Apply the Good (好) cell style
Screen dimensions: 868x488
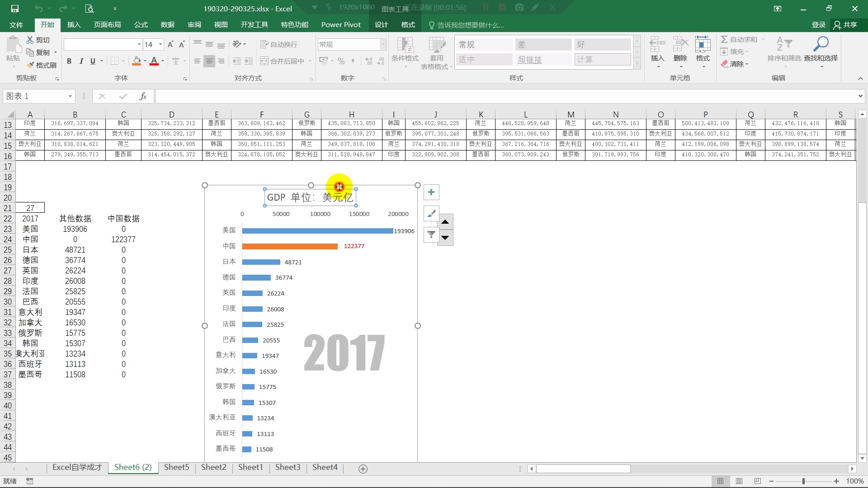coord(603,44)
